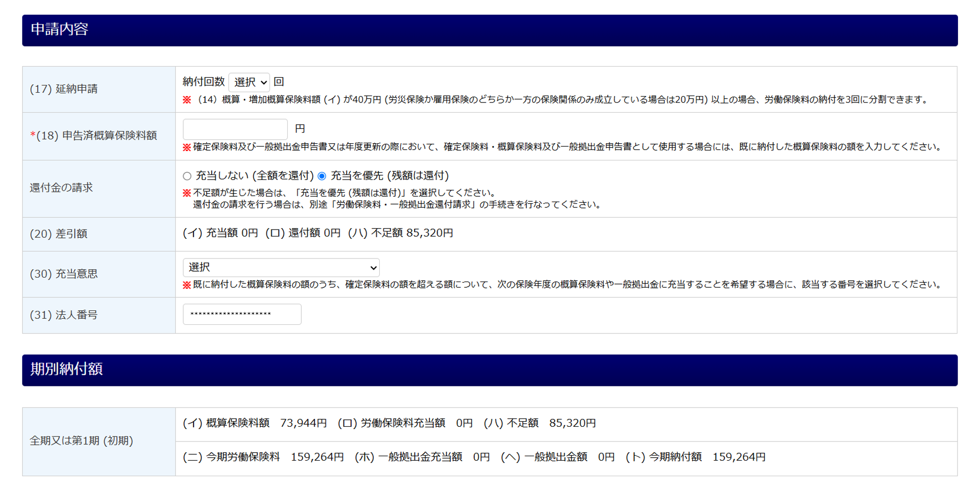Click the *(18) 申告済概算保険料額 label

[94, 135]
